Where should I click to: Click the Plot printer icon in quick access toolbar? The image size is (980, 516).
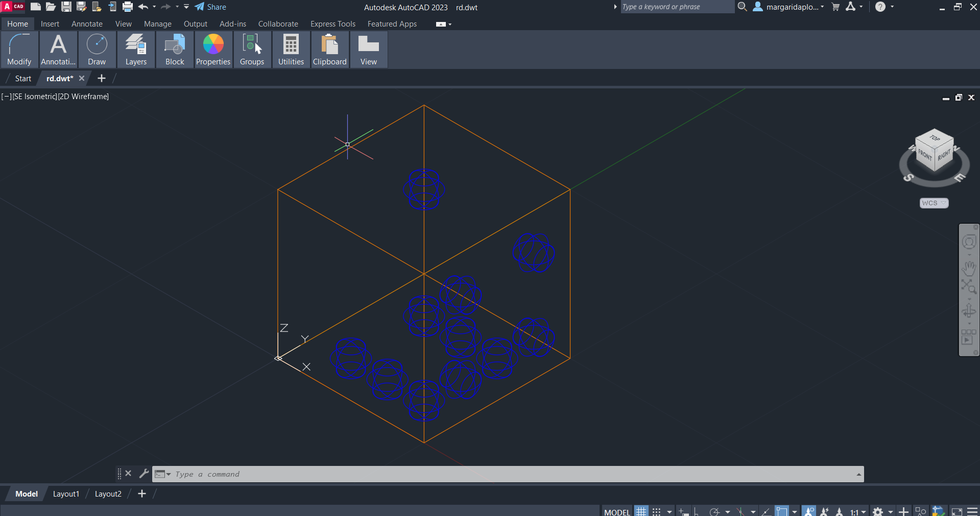tap(128, 7)
